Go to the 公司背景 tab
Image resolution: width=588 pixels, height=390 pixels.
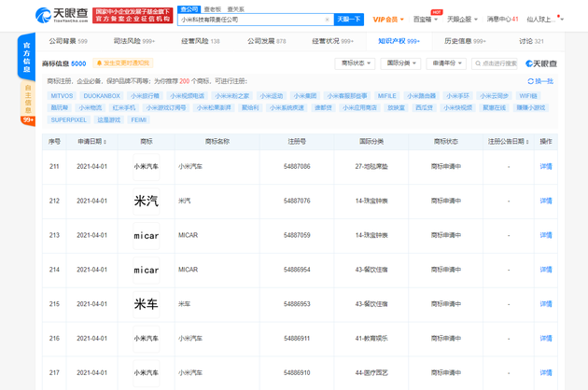68,41
